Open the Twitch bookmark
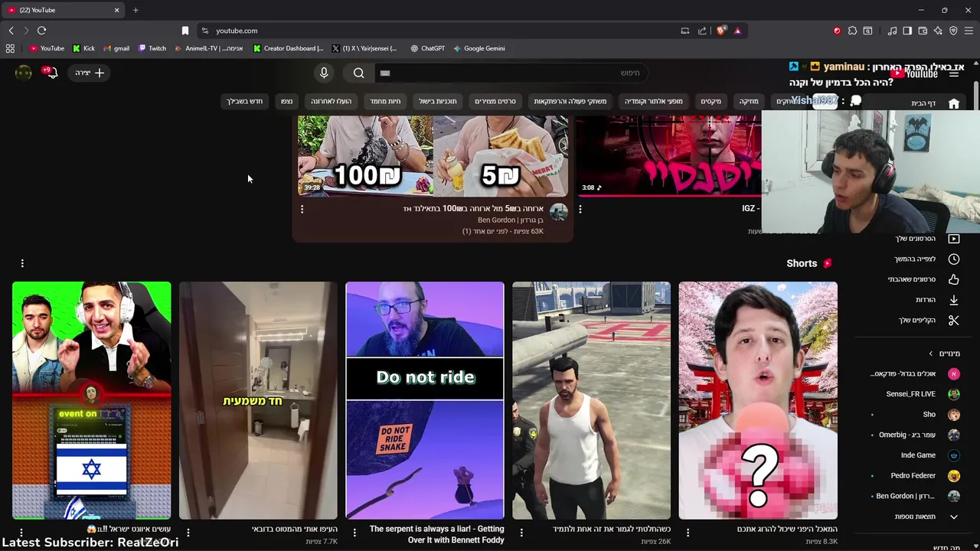 (x=152, y=48)
